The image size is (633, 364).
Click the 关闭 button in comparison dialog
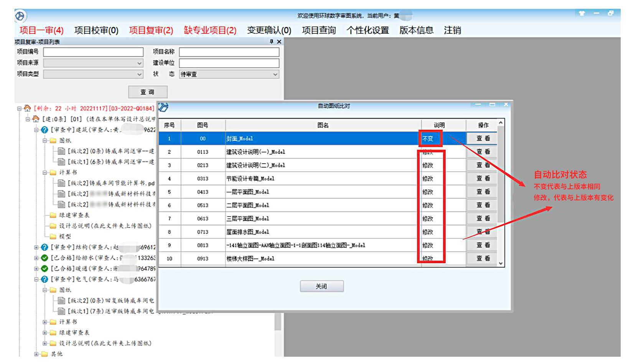point(321,286)
